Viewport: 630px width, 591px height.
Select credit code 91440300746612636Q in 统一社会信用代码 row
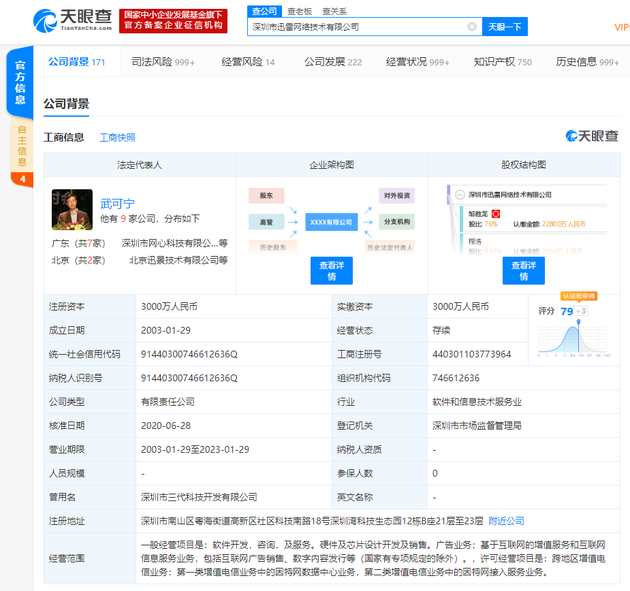click(189, 354)
